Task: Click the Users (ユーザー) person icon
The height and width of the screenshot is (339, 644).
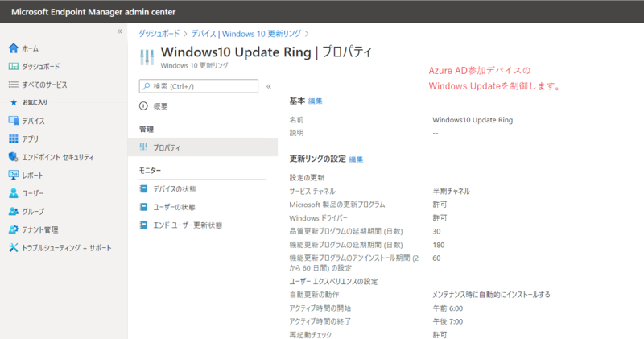Action: (x=14, y=192)
